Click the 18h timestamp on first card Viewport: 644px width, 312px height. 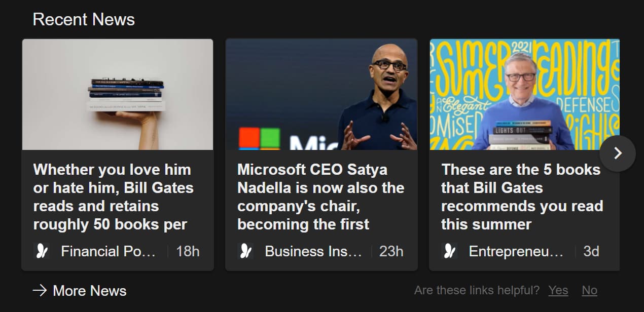point(188,251)
